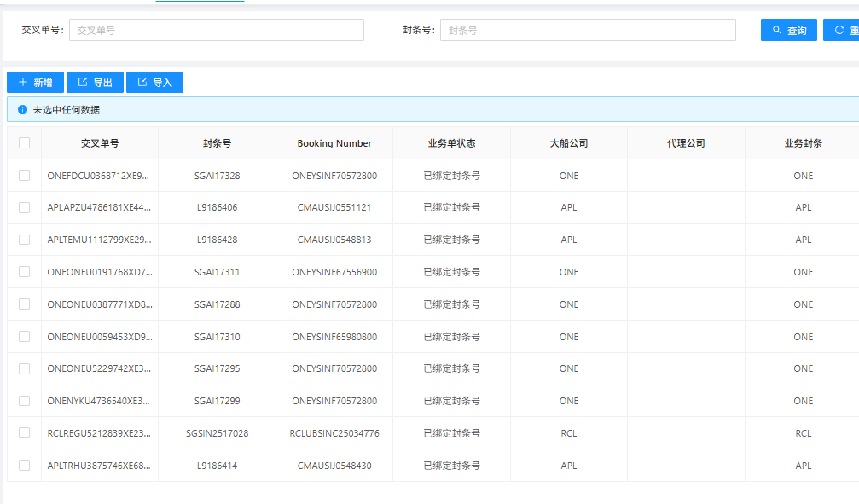
Task: Click cell APLAPZU4786181XE44...
Action: click(x=99, y=207)
